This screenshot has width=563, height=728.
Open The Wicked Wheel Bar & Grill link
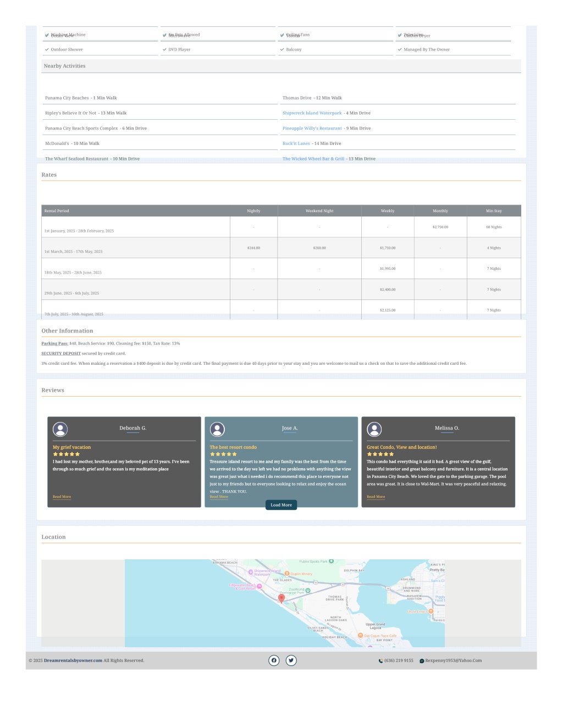313,159
